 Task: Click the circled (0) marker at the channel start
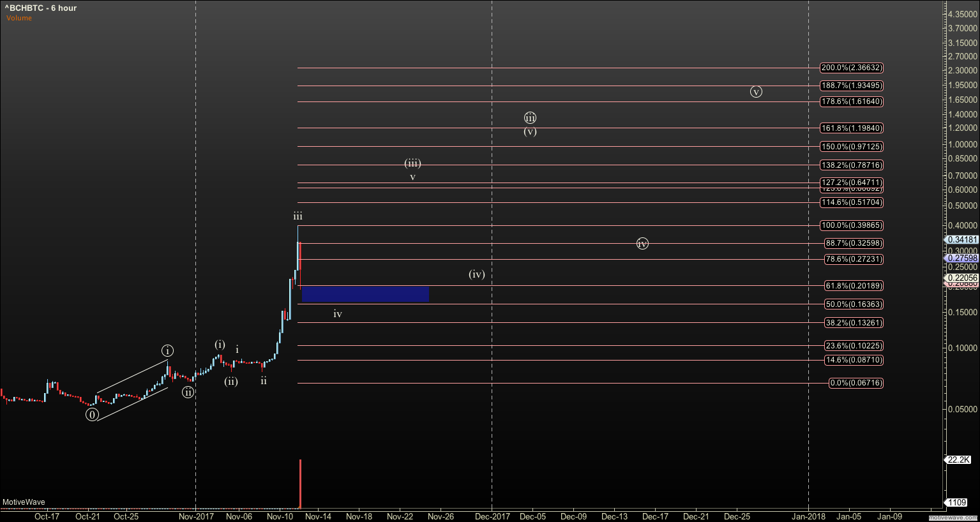[x=93, y=415]
